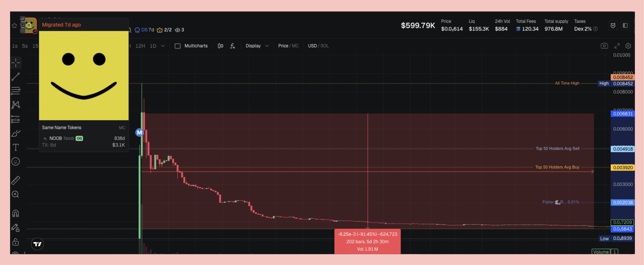
Task: Activate the zoom-in magnifier tool
Action: click(15, 194)
